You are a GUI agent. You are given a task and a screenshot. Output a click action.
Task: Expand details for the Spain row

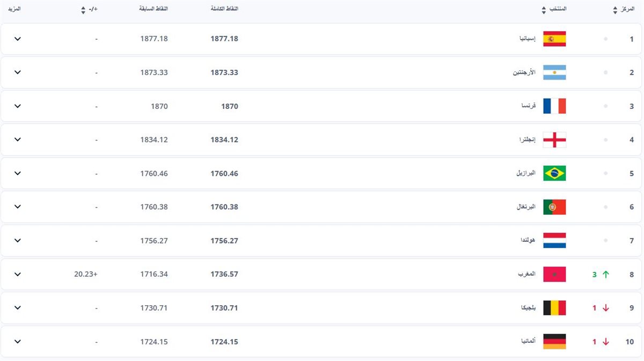point(18,39)
